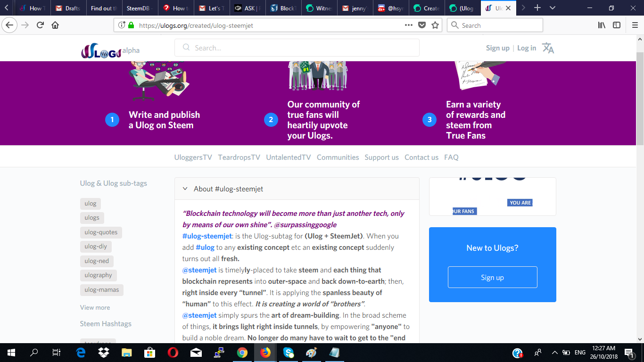Switch to the SteemDB tab
The height and width of the screenshot is (362, 644).
tap(139, 8)
